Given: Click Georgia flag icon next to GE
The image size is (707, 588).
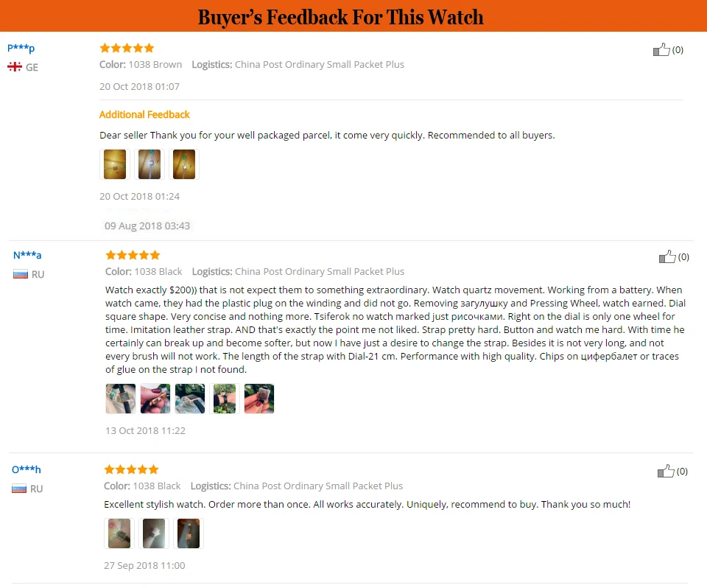Looking at the screenshot, I should [x=15, y=67].
